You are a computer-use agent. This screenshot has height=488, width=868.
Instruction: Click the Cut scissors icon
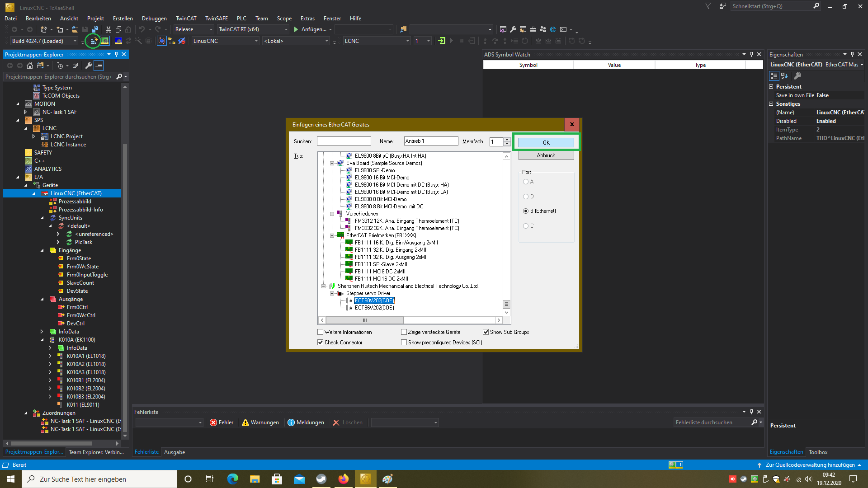coord(108,29)
